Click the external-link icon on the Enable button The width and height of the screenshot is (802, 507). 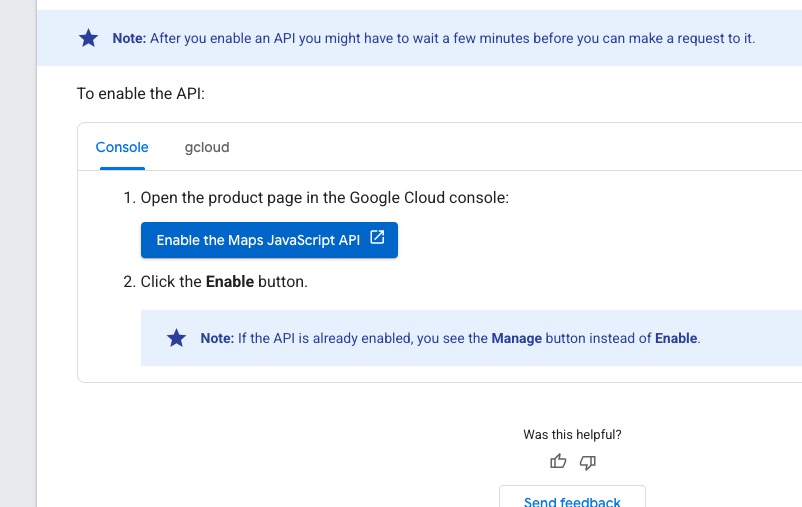pos(377,237)
